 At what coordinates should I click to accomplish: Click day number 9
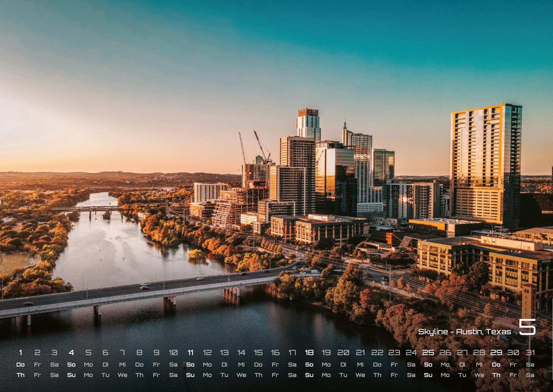click(x=157, y=353)
